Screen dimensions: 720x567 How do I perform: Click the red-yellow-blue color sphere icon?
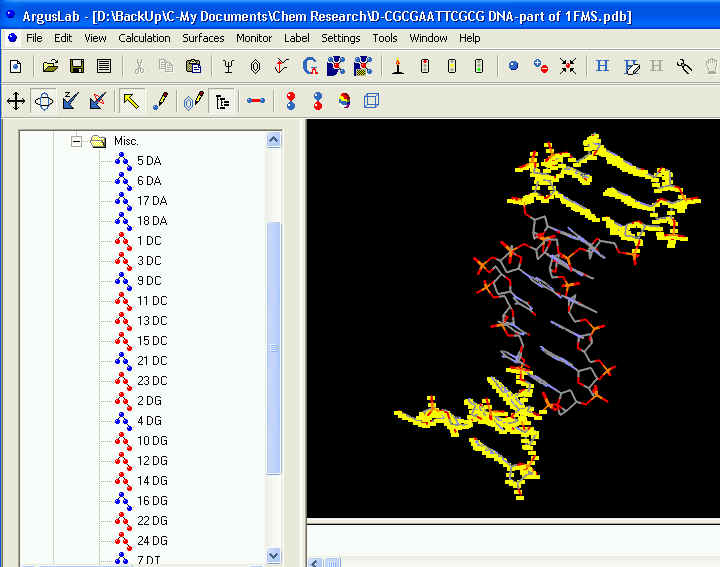pyautogui.click(x=345, y=101)
